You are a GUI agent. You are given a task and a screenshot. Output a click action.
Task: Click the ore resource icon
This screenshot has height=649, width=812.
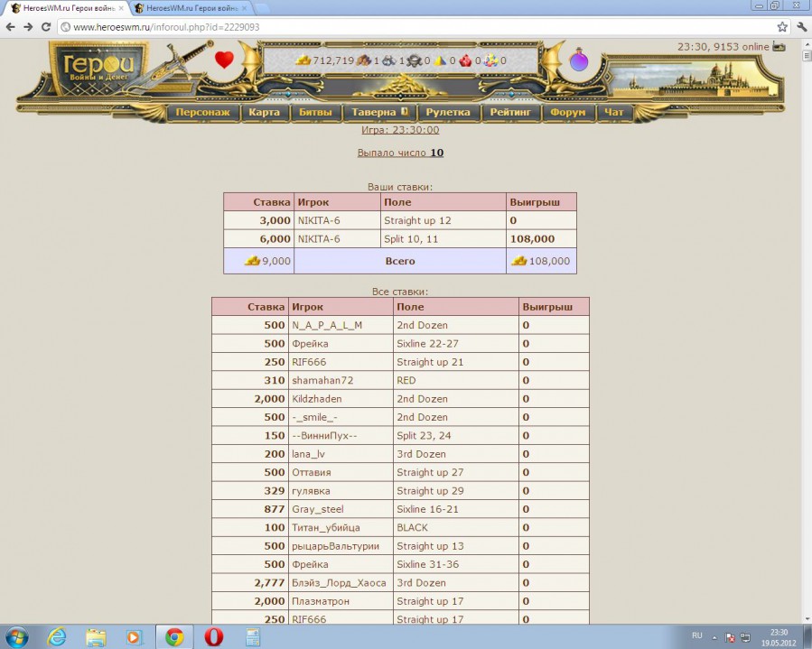pos(389,60)
